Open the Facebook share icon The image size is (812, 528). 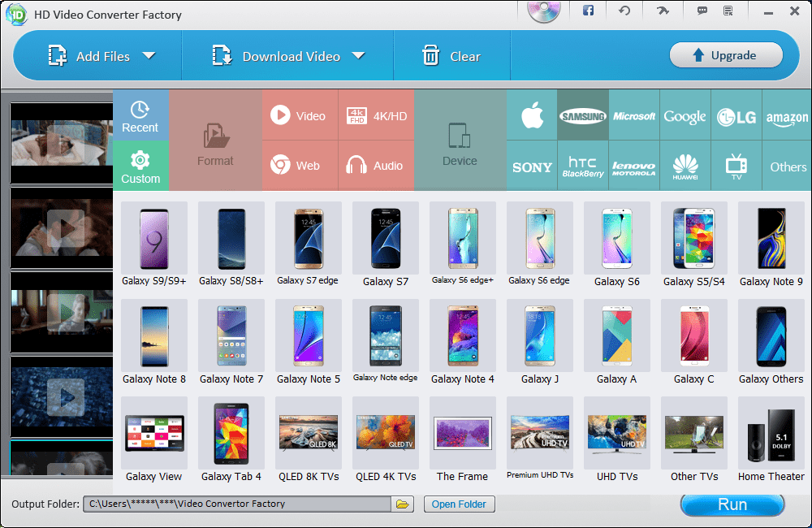click(x=587, y=11)
